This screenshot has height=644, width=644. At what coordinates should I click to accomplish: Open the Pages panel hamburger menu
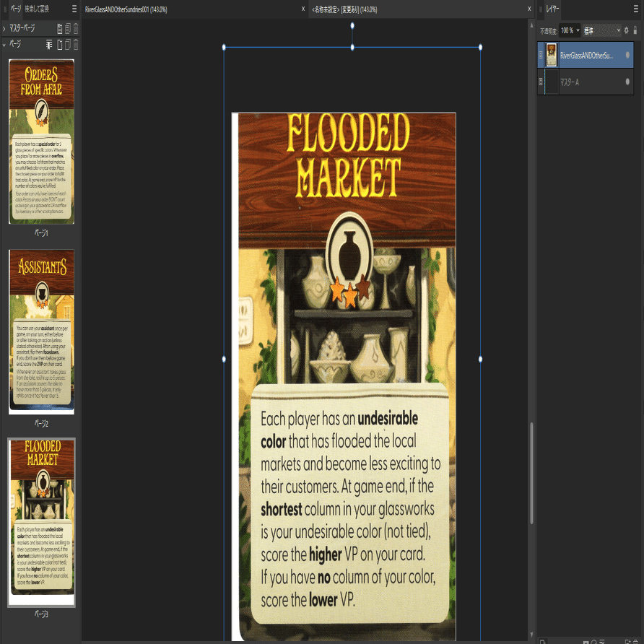coord(74,9)
